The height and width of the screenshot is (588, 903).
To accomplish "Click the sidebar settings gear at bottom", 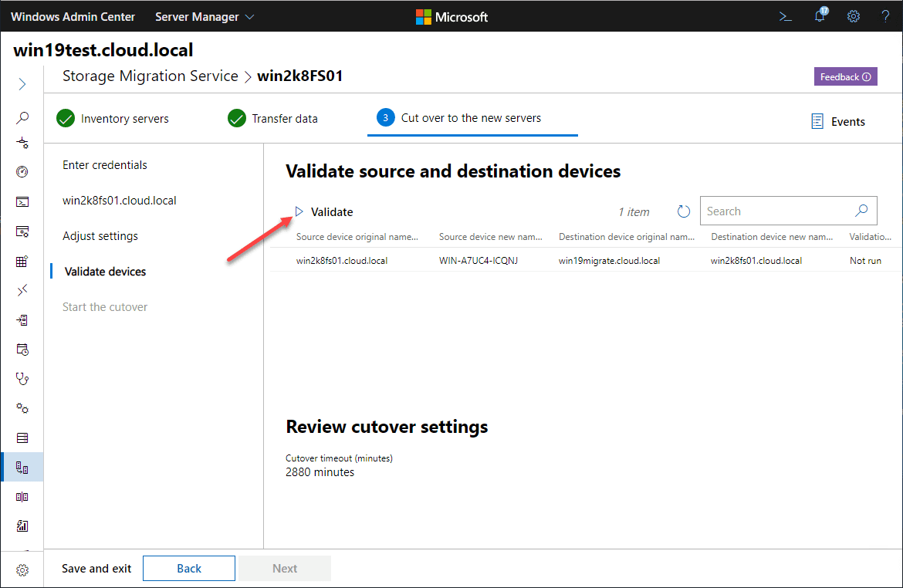I will point(22,570).
